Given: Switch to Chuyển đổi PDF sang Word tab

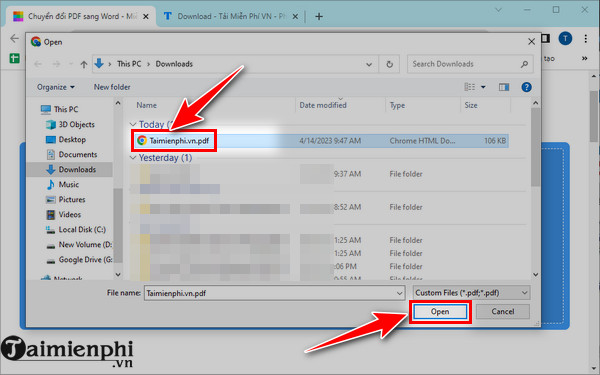Looking at the screenshot, I should tap(81, 16).
